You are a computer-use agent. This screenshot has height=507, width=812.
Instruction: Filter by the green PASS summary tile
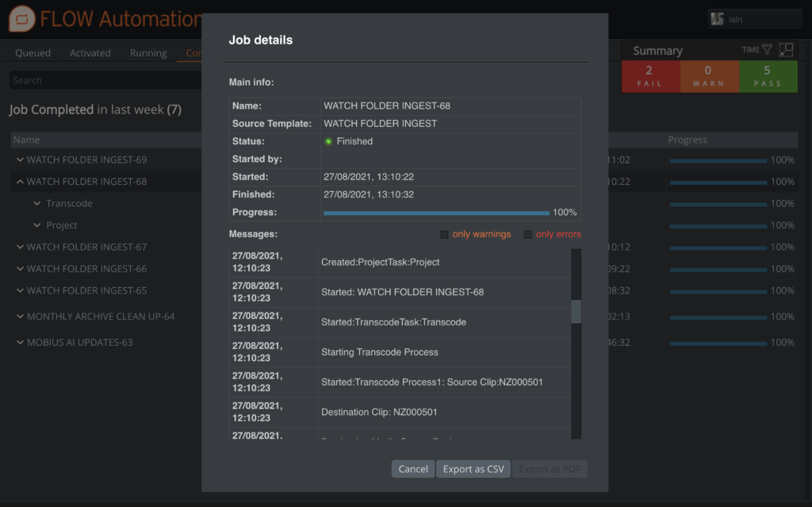click(x=768, y=76)
